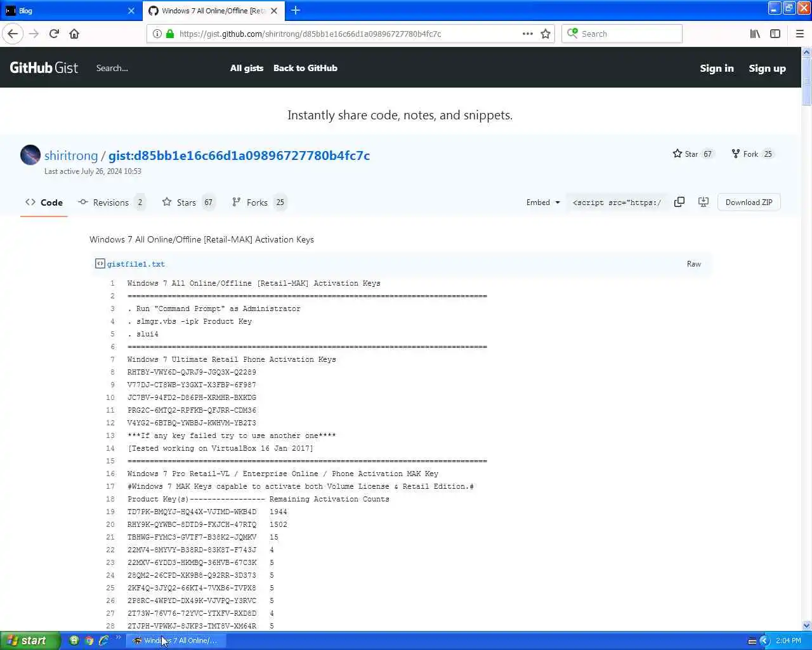Click the GitHub Gist logo
The image size is (812, 650).
(x=44, y=68)
